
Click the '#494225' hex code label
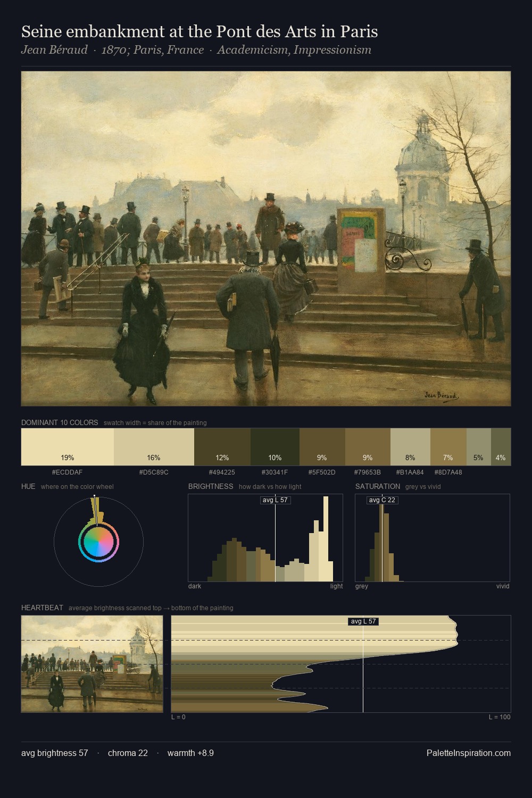click(x=222, y=472)
